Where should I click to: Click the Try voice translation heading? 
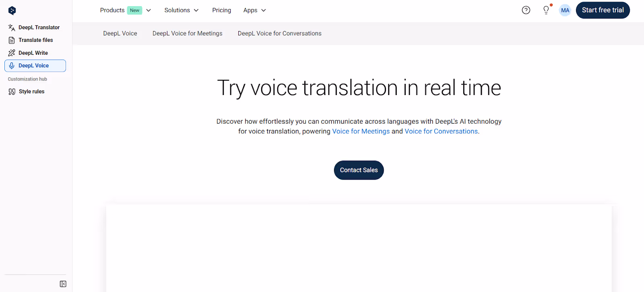coord(359,88)
